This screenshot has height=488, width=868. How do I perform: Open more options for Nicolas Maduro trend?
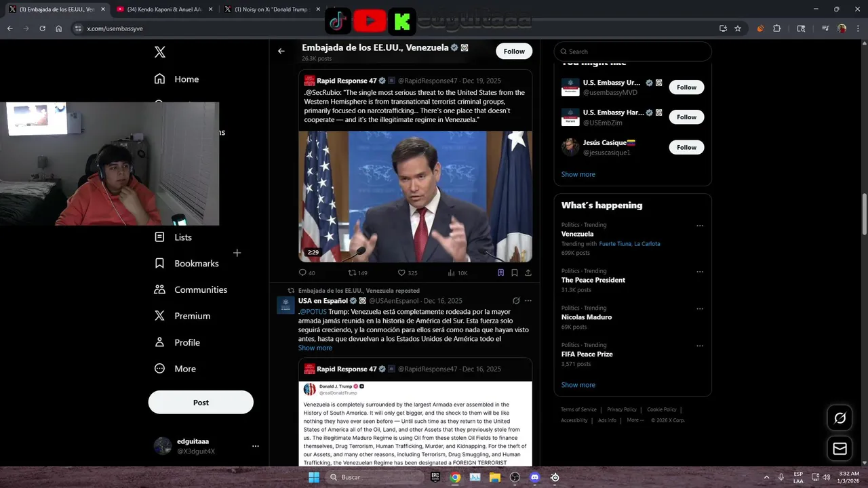tap(700, 309)
